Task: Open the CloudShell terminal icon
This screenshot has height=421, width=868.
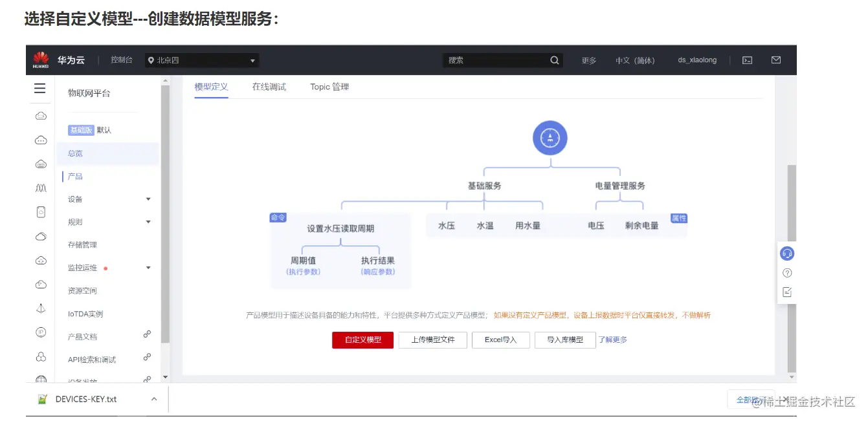Action: pos(747,60)
